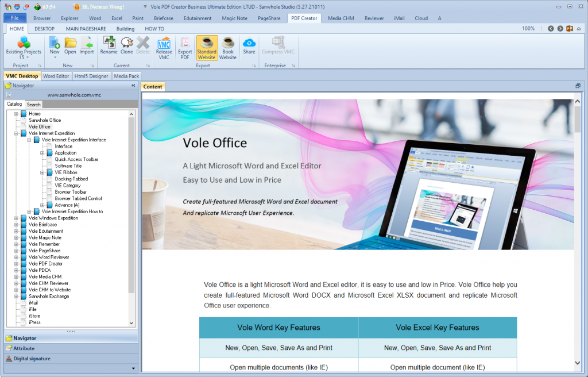
Task: Switch to the Search tab in Navigator
Action: tap(33, 105)
